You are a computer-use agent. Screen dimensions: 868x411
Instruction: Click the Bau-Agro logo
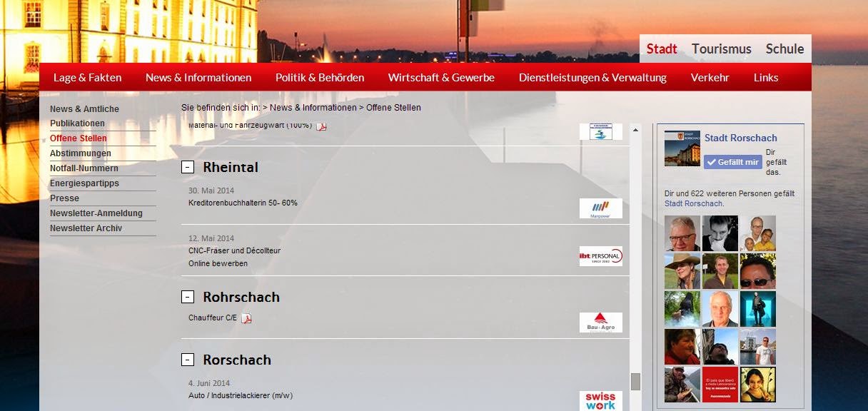[600, 323]
